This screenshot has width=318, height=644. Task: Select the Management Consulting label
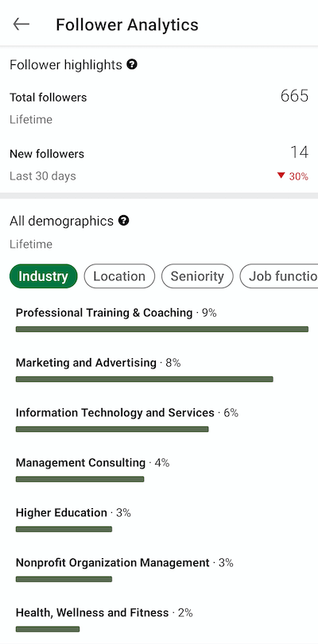coord(80,463)
